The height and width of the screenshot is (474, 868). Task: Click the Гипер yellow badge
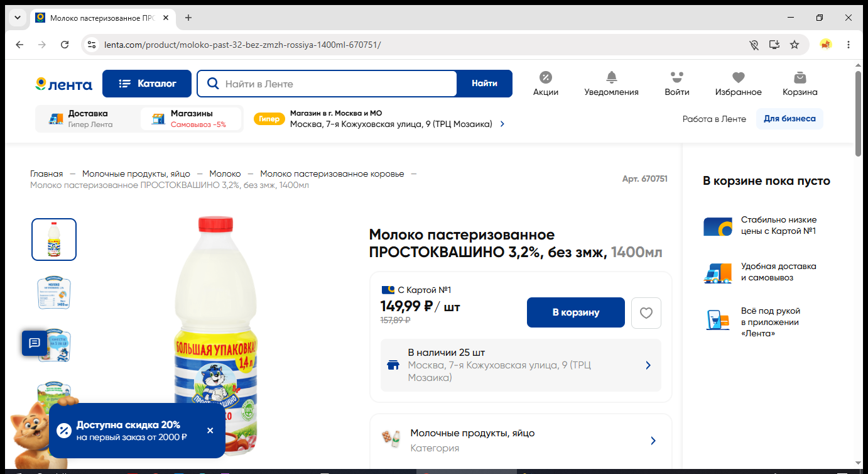point(269,119)
